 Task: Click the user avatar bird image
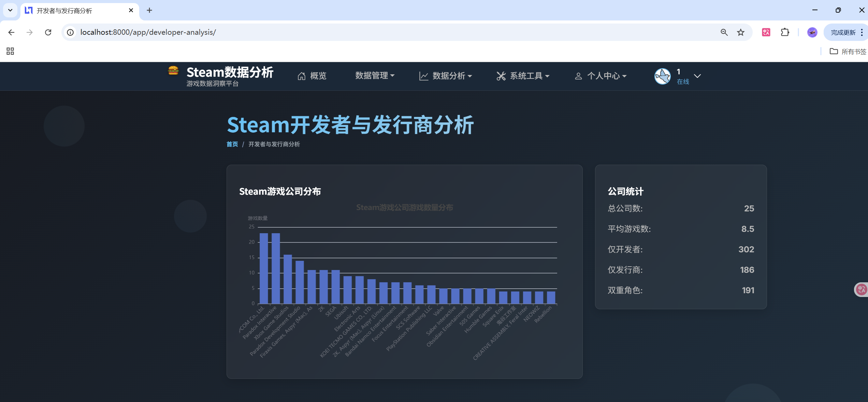(662, 76)
